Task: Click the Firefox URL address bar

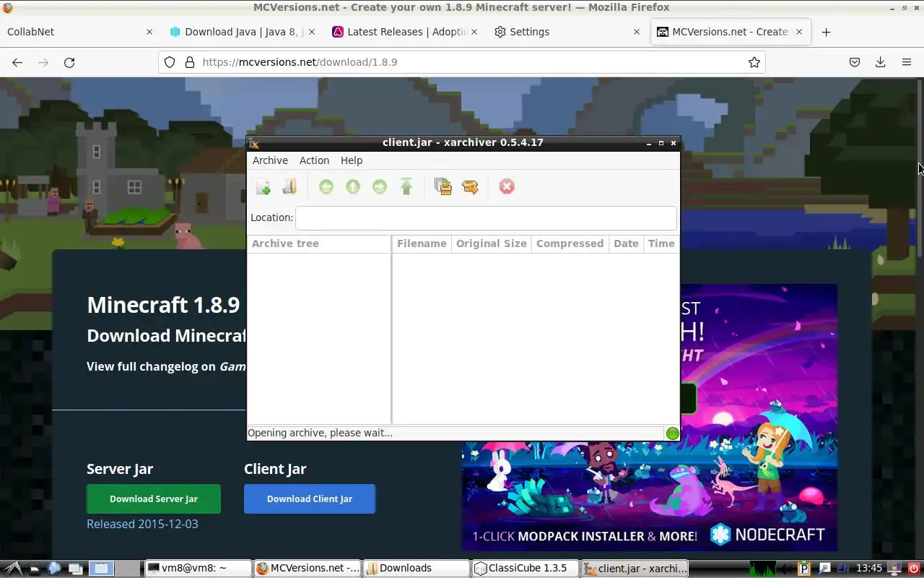Action: (462, 62)
